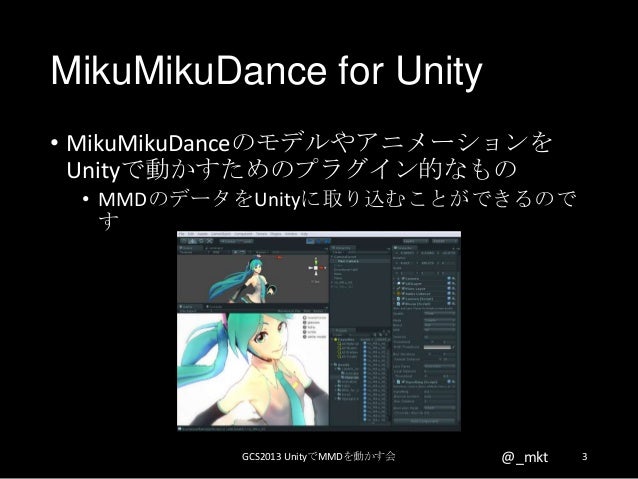Open the Create dropdown in Project panel
This screenshot has height=479, width=638.
click(x=341, y=335)
